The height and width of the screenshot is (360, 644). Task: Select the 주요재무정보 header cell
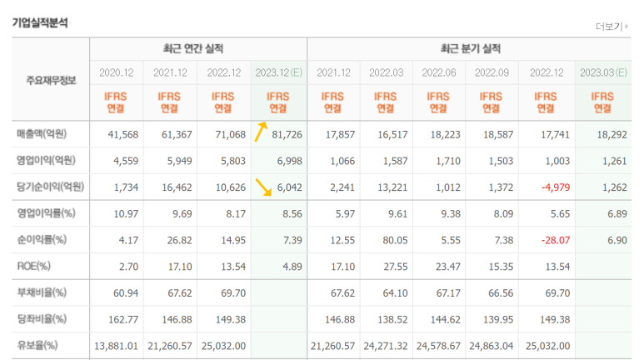coord(51,80)
